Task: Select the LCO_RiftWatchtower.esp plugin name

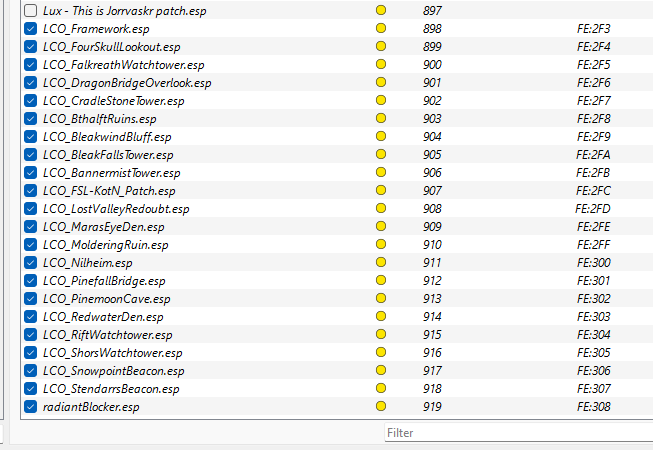Action: point(107,335)
